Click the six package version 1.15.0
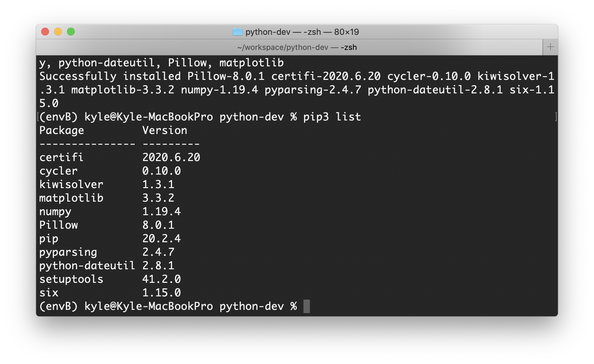594x364 pixels. tap(162, 292)
